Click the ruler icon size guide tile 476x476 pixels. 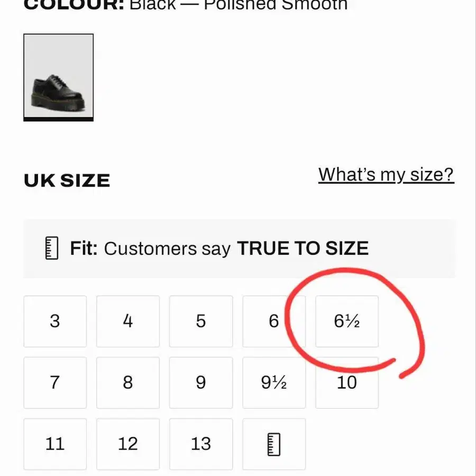(274, 444)
